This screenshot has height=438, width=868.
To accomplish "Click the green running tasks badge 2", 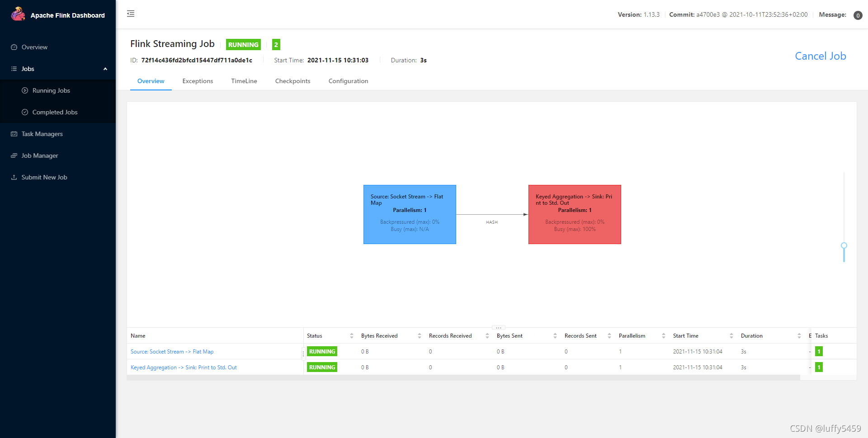I will click(276, 44).
